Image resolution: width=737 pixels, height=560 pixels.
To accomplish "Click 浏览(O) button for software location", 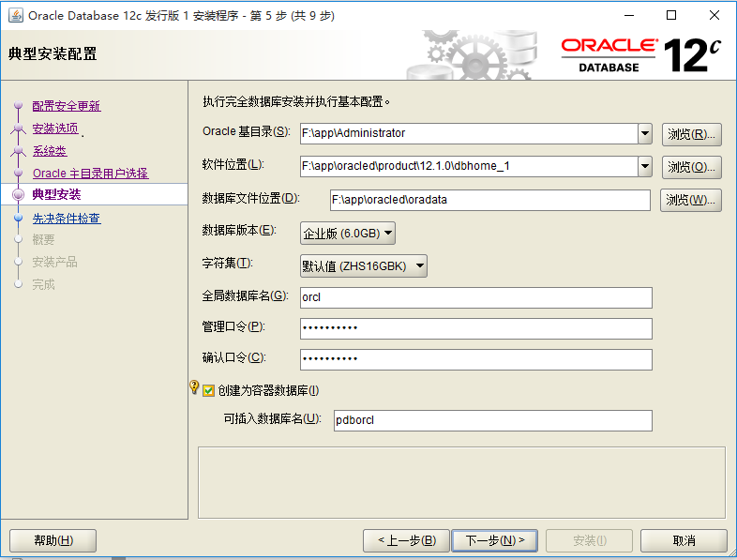I will pos(691,167).
